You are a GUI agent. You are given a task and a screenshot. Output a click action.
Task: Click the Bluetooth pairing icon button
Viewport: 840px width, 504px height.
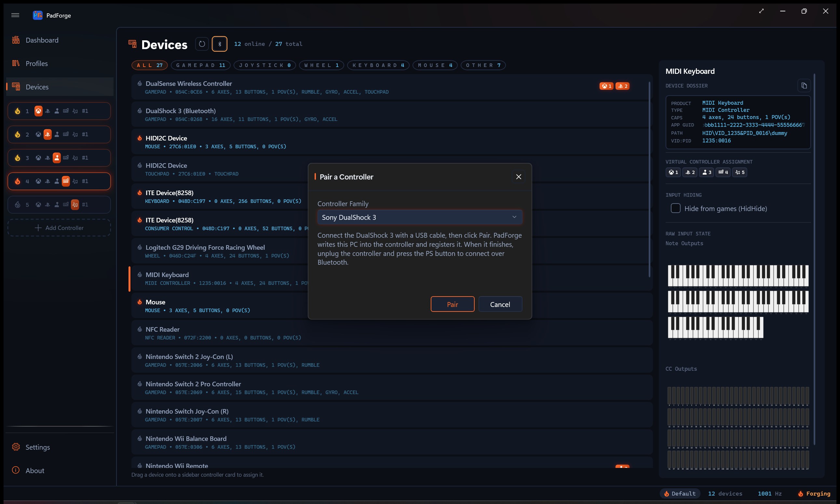click(x=220, y=44)
